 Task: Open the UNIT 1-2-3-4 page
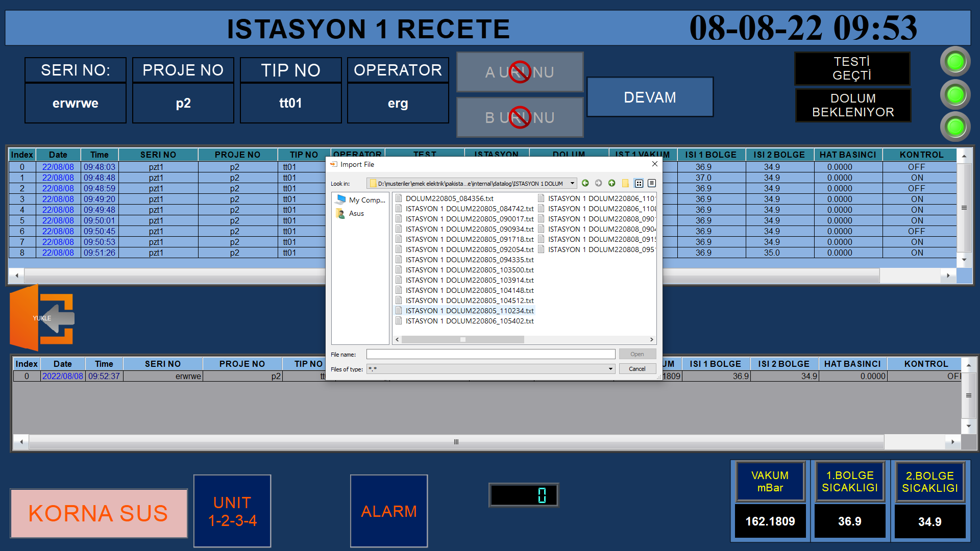[x=232, y=511]
